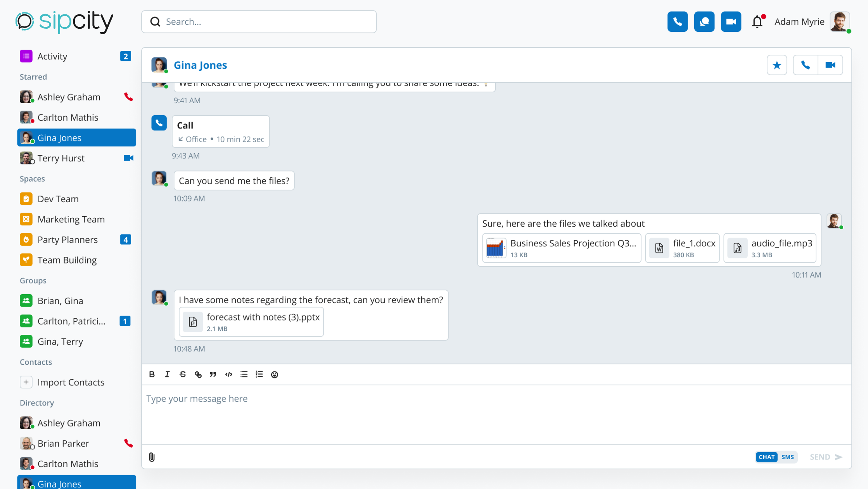Image resolution: width=868 pixels, height=489 pixels.
Task: Open the notifications bell
Action: point(757,22)
